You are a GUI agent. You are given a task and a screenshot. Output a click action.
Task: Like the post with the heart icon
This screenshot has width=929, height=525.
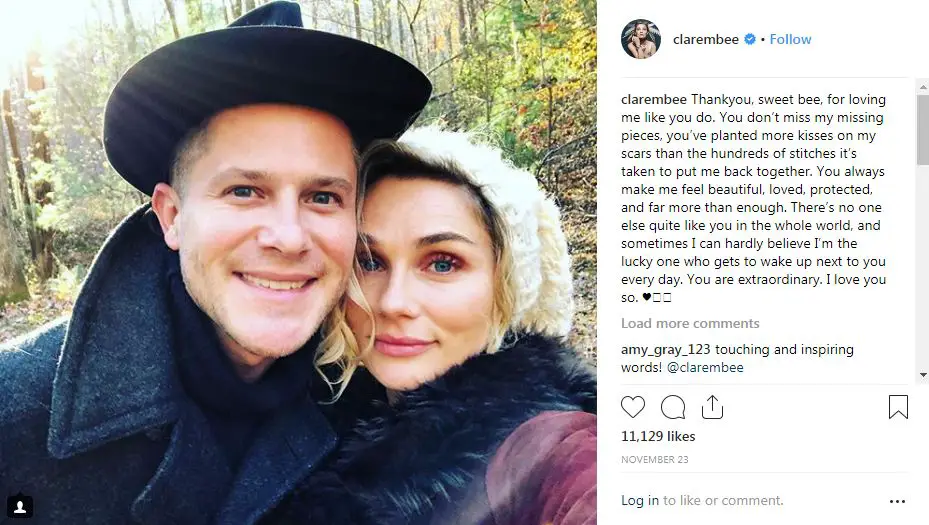click(x=633, y=407)
